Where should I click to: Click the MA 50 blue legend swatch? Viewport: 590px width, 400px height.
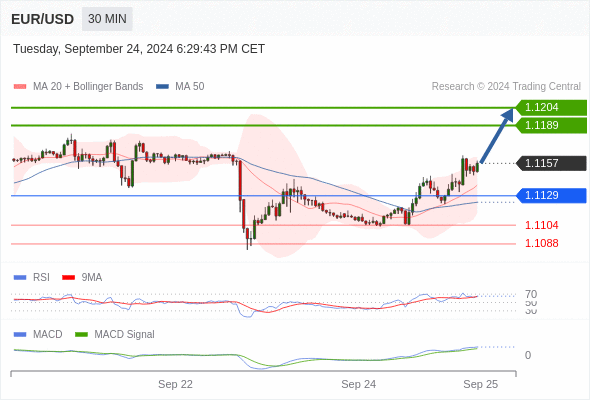163,87
